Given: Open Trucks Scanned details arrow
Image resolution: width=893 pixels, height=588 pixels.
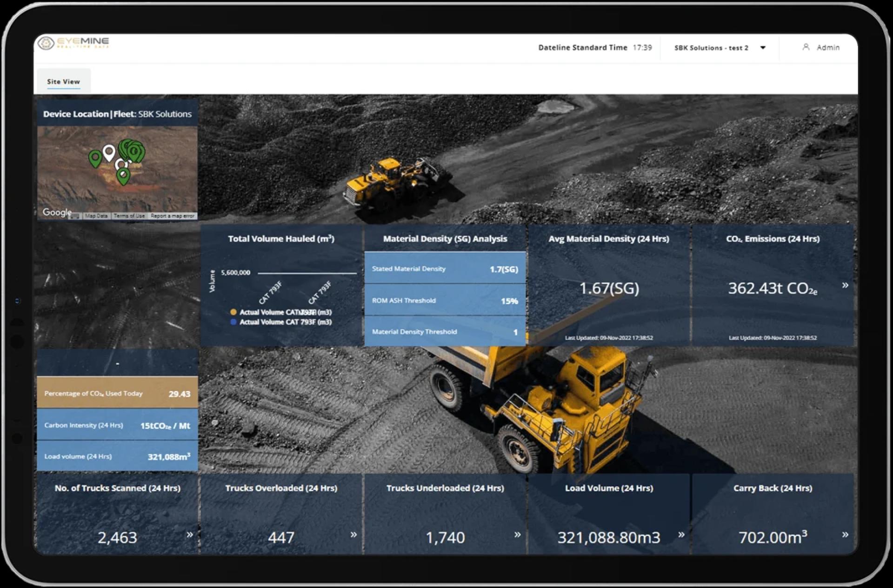Looking at the screenshot, I should pyautogui.click(x=190, y=535).
